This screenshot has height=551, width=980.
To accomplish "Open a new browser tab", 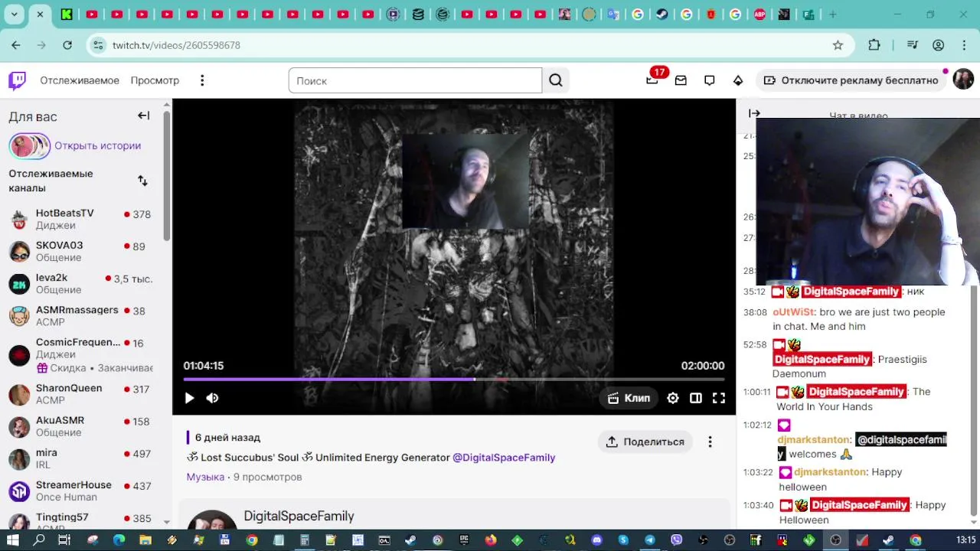I will pos(833,14).
